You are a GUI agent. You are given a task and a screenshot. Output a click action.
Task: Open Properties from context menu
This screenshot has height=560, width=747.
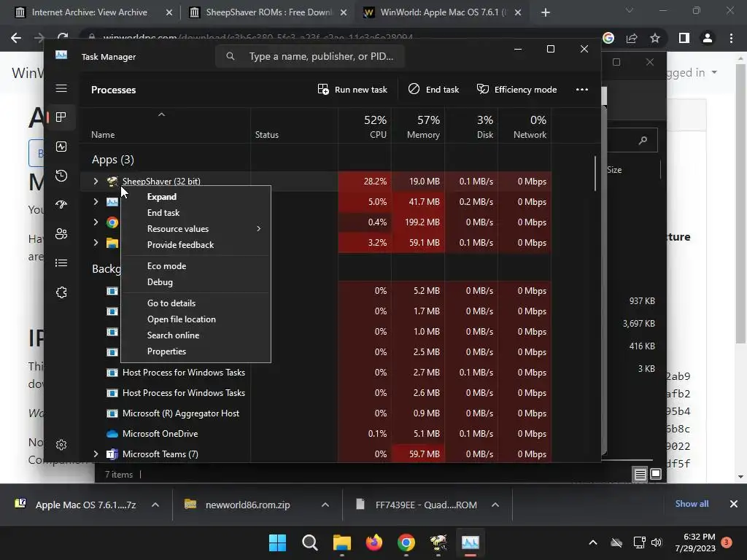point(196,351)
